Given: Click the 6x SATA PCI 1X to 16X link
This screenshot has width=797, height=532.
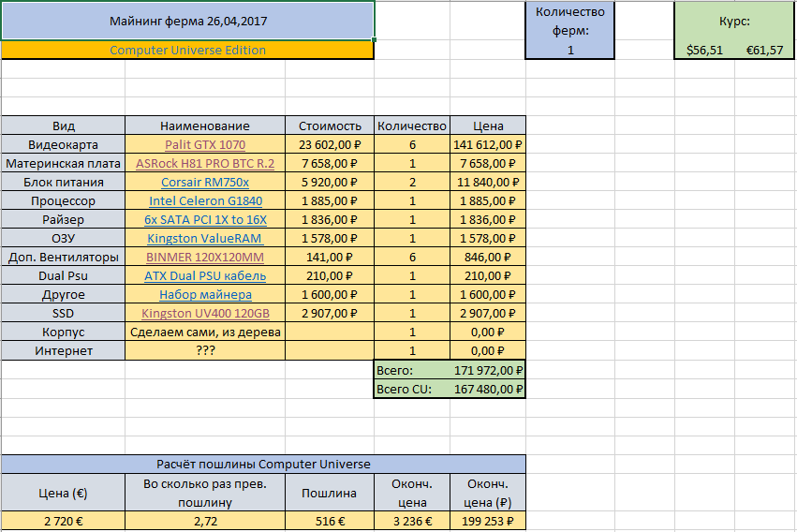Looking at the screenshot, I should 205,220.
